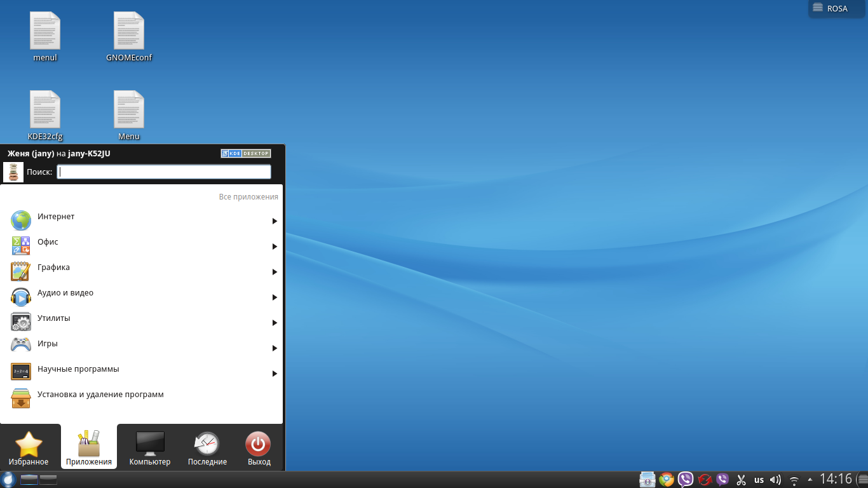Click the camera-like tray icon left of Chrome
This screenshot has width=868, height=488.
pos(648,480)
